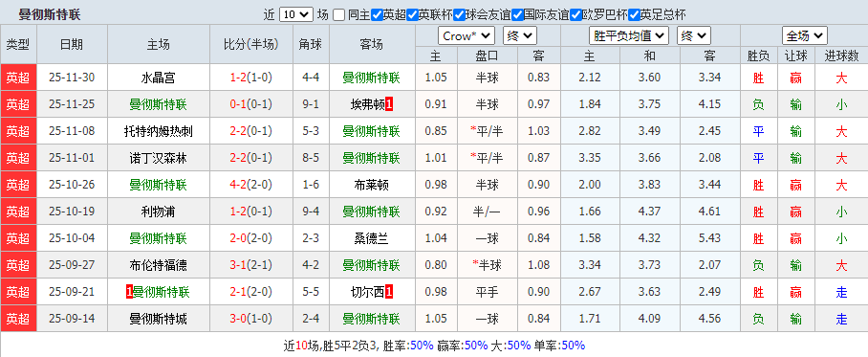Select date cell 25-11-08
Screen dimensions: 868x357
pos(72,131)
